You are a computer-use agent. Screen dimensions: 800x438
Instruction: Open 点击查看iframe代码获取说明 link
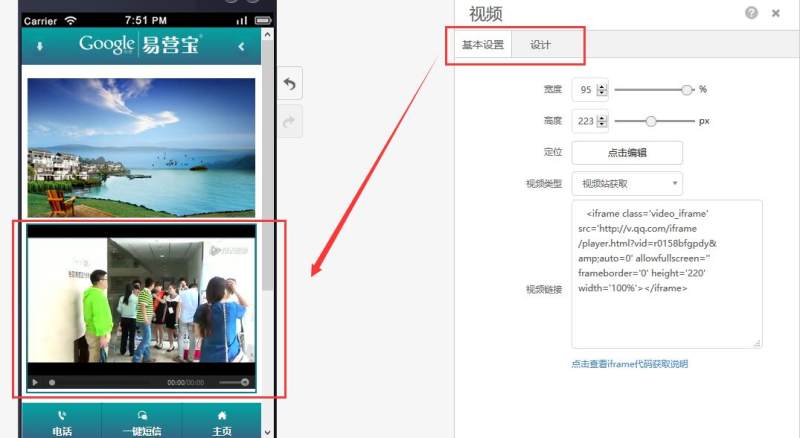(630, 364)
